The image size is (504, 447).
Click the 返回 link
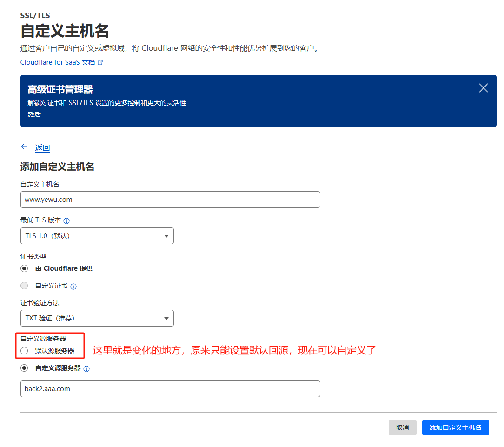[x=42, y=148]
